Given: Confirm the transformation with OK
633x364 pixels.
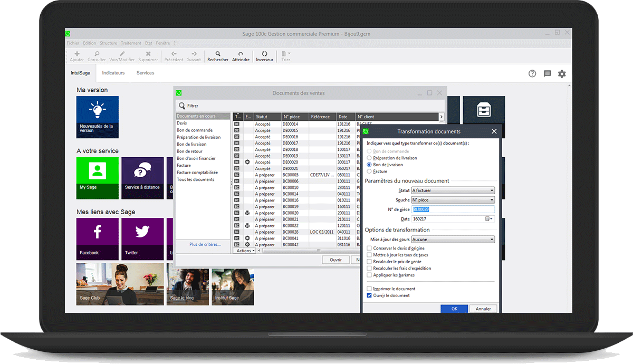Looking at the screenshot, I should point(454,309).
